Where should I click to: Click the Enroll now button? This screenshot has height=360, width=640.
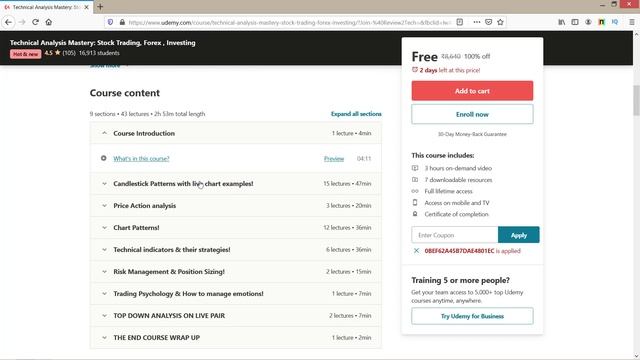[472, 114]
